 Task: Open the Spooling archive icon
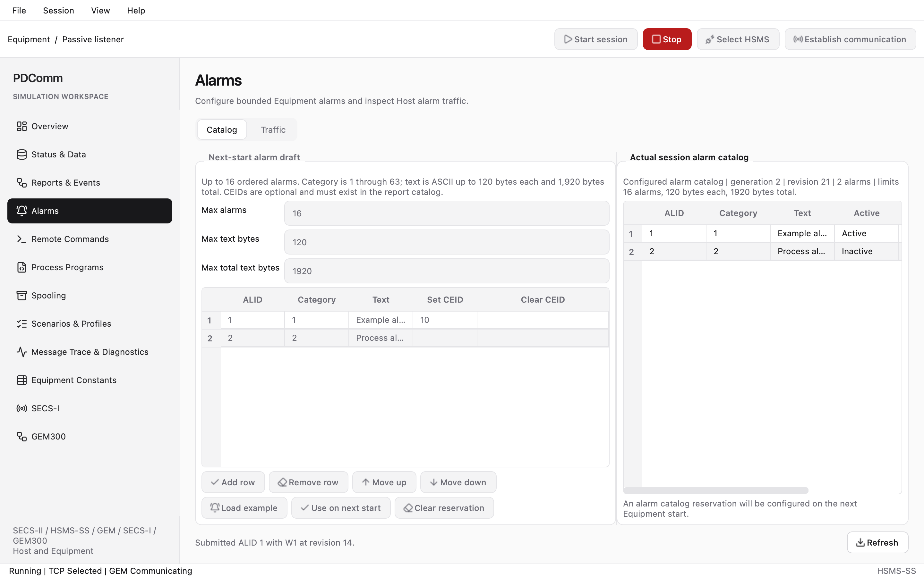click(x=22, y=296)
